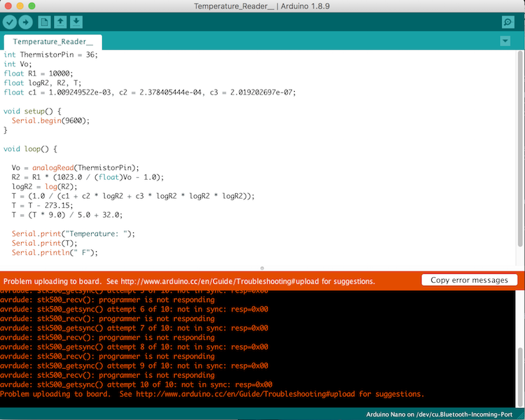Click the green zoom window button

31,6
